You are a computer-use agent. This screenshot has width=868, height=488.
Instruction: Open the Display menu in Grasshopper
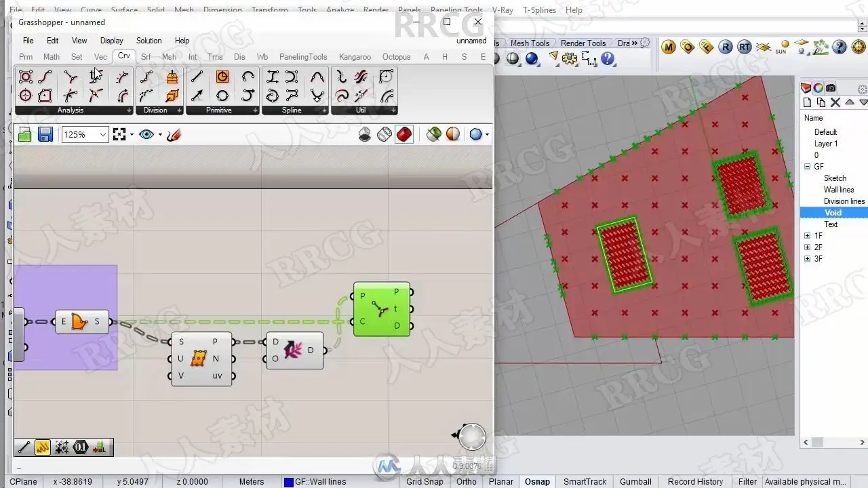click(x=112, y=41)
